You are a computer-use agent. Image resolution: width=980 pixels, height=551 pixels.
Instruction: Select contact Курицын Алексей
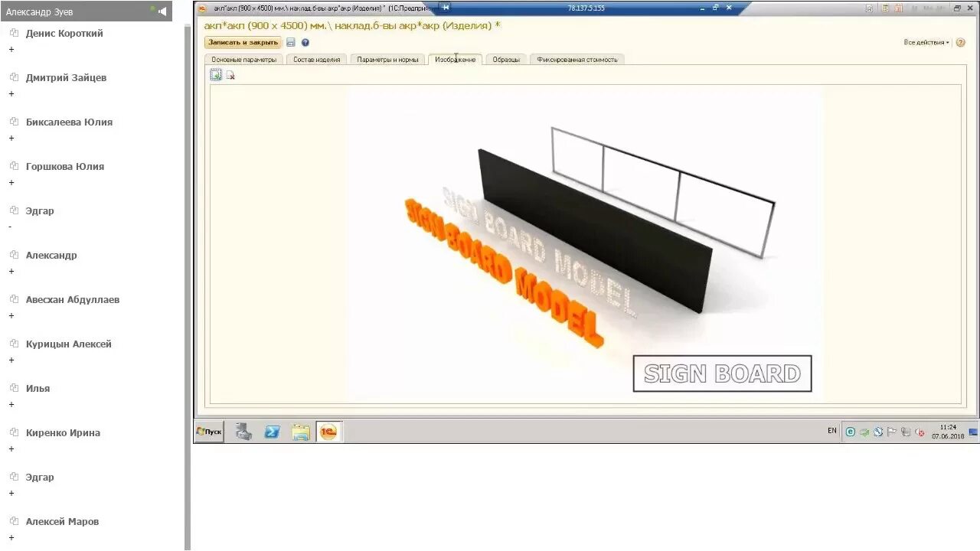[69, 344]
